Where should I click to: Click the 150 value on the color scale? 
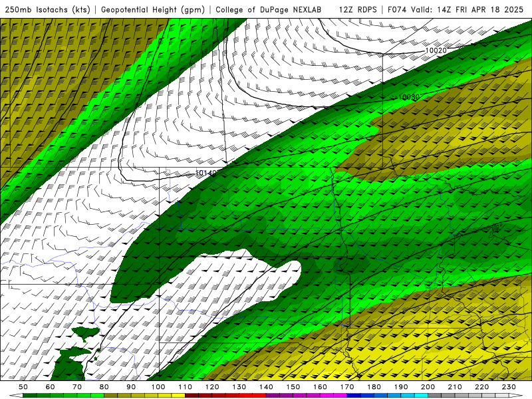tap(293, 387)
